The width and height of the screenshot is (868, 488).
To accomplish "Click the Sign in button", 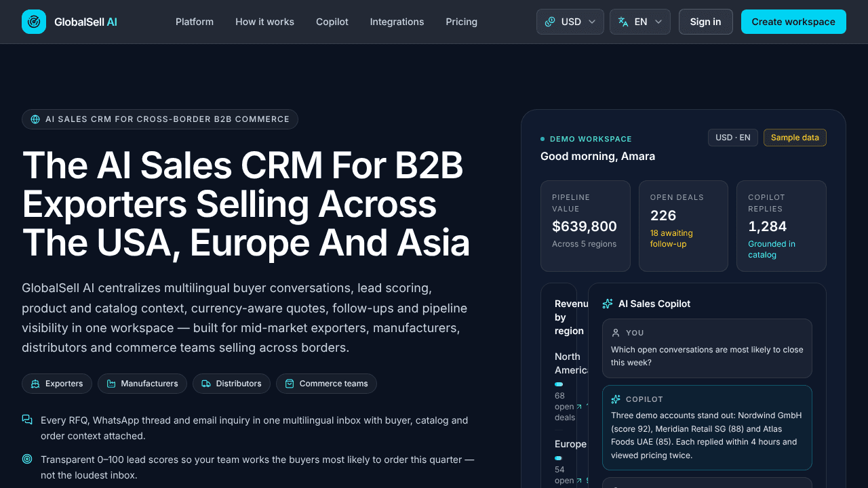I will tap(705, 22).
